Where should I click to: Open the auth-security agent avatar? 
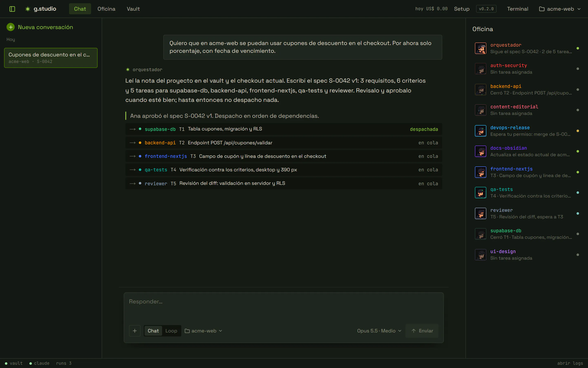[480, 69]
